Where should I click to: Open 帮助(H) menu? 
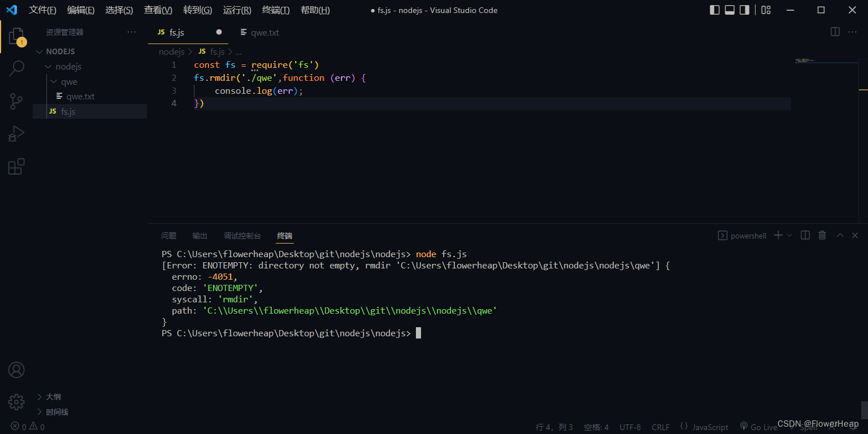click(x=315, y=10)
